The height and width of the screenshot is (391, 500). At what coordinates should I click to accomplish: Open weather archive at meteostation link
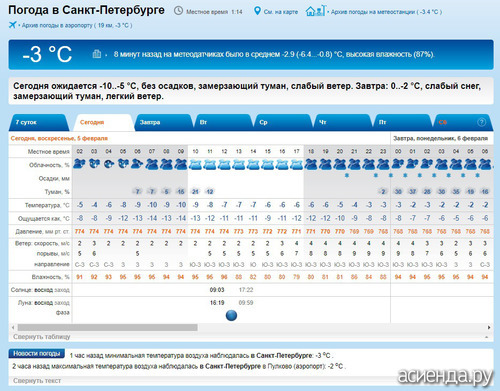point(386,12)
